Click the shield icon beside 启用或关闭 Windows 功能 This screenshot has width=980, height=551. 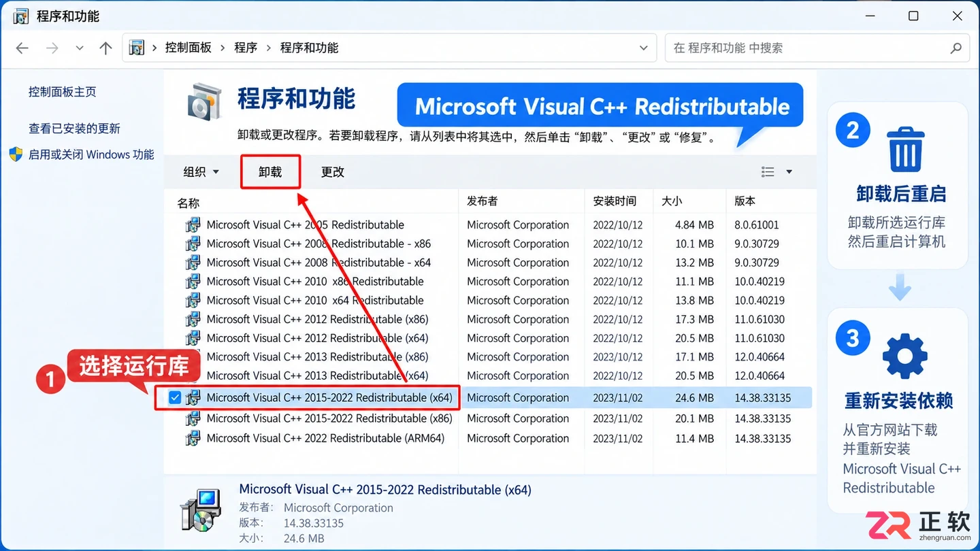click(16, 154)
